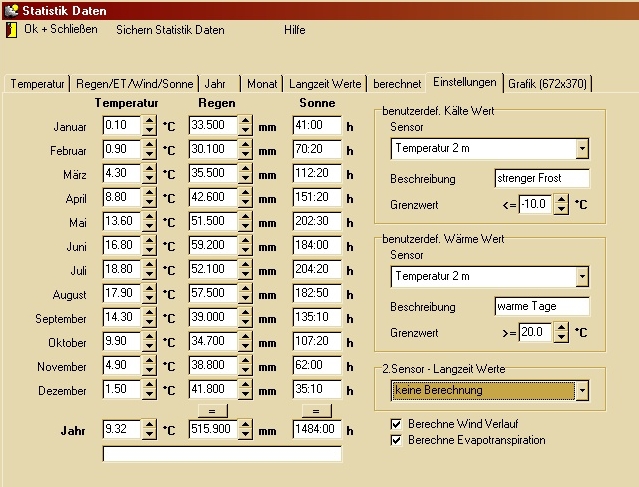
Task: Enable Berechne Wind Verlauf checkbox
Action: click(397, 424)
